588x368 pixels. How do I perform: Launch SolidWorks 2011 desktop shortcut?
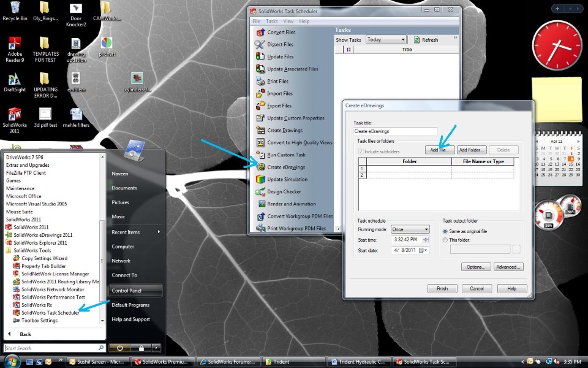click(x=15, y=120)
